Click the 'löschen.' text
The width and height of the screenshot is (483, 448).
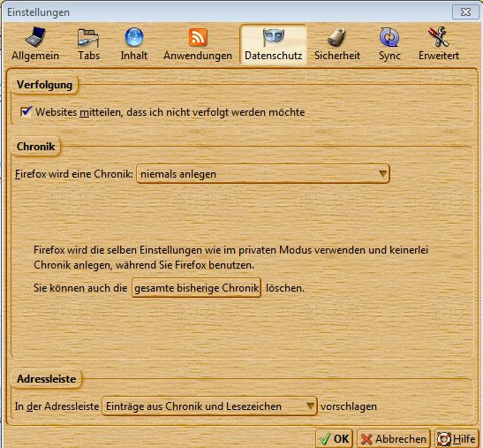[285, 288]
